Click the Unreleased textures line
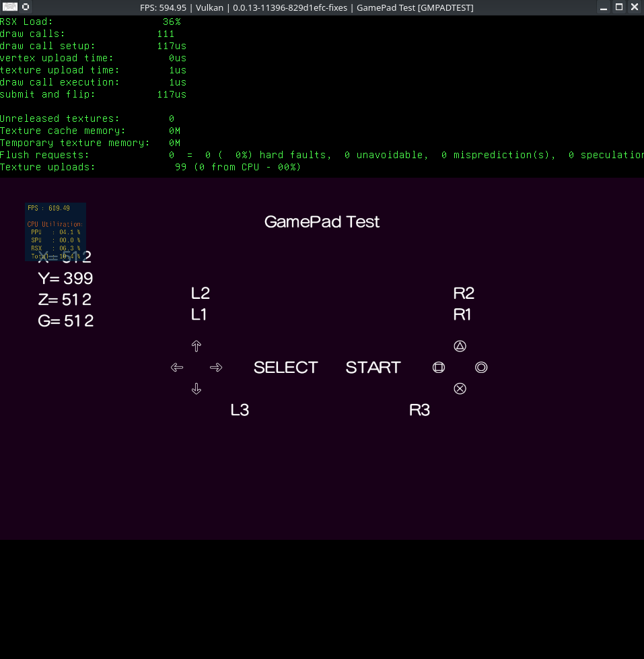The width and height of the screenshot is (644, 659). tap(87, 118)
